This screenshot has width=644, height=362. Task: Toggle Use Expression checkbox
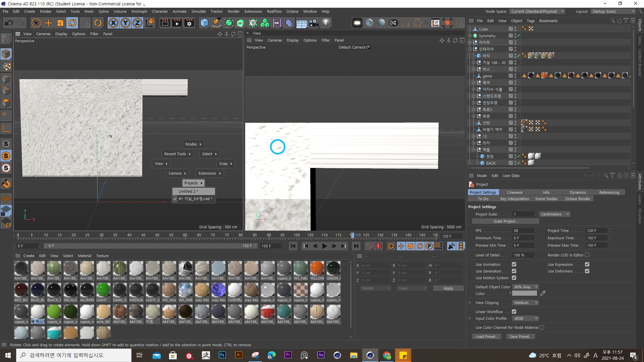[587, 264]
